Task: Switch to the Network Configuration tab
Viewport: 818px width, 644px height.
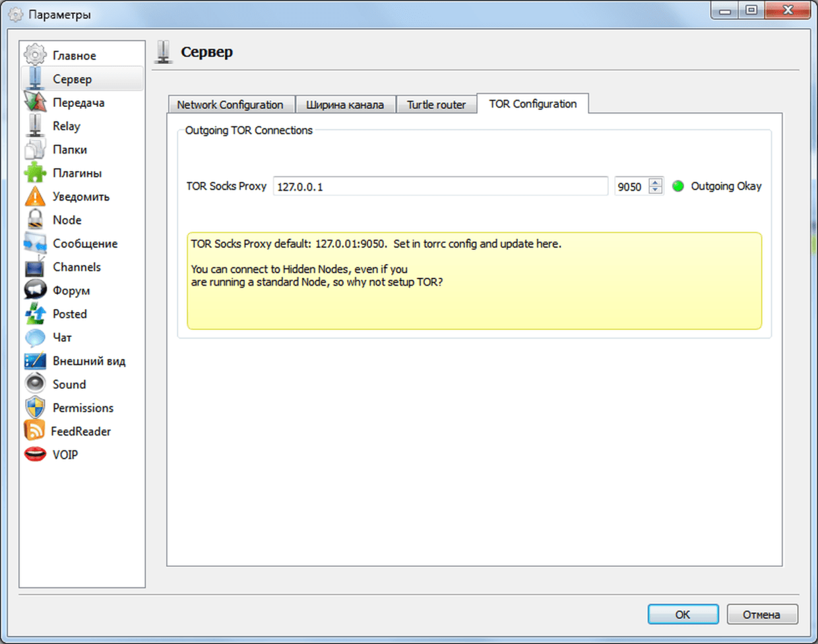Action: coord(230,105)
